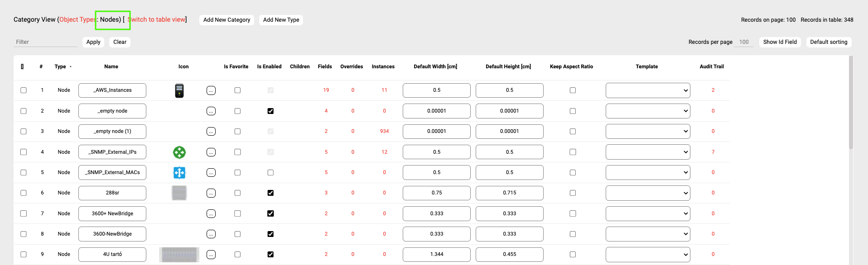This screenshot has width=868, height=265.
Task: Mark 288sr as favorite
Action: click(237, 193)
